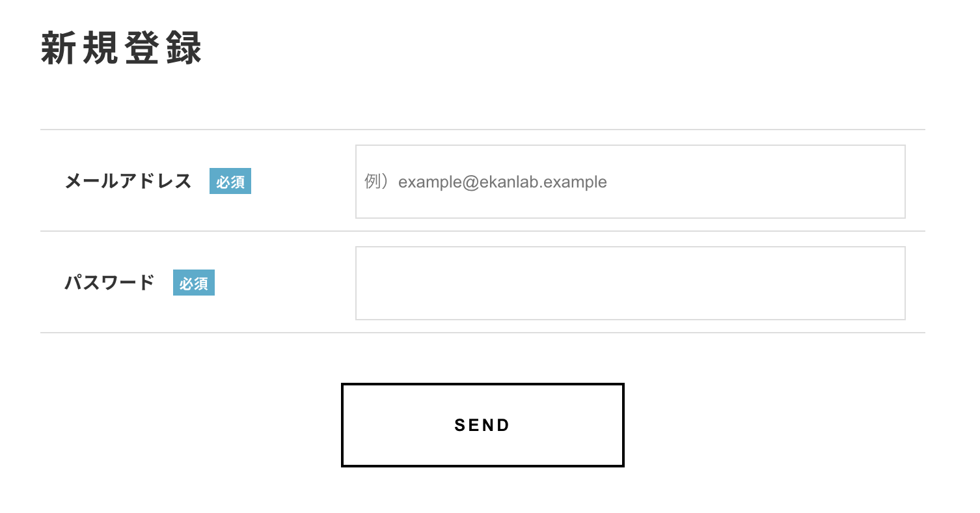980x513 pixels.
Task: Select the field with example@ekanlab.example placeholder
Action: point(630,182)
